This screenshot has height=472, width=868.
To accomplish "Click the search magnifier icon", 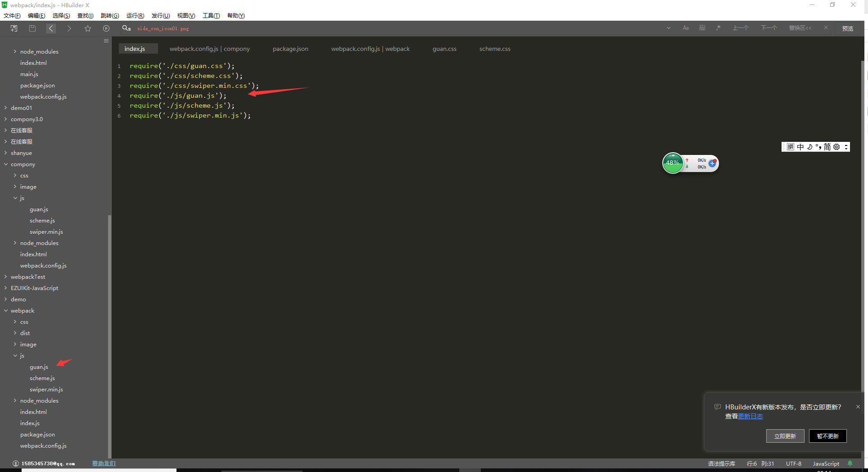I will pyautogui.click(x=126, y=28).
